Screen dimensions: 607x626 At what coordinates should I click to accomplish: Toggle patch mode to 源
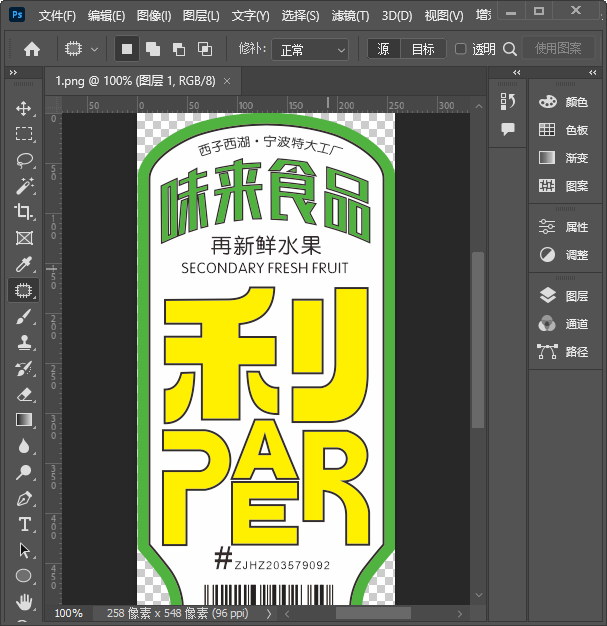[383, 49]
